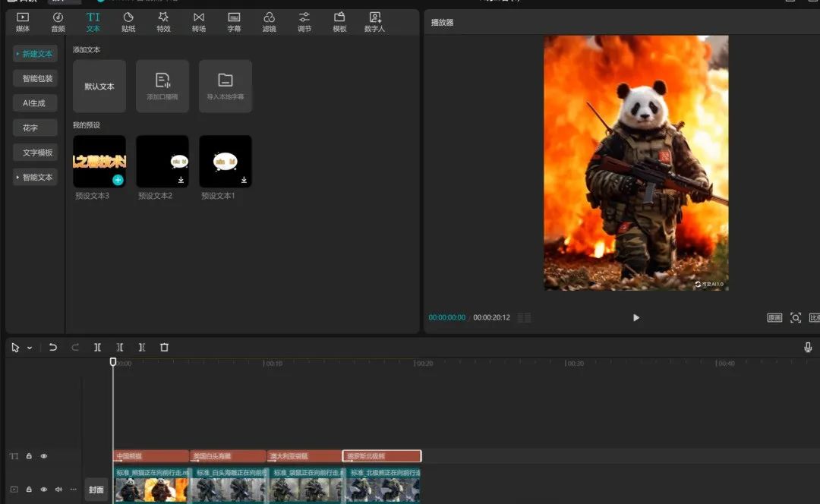The image size is (820, 504).
Task: Select the 澳大利亚袋鼠 text clip
Action: tap(304, 456)
